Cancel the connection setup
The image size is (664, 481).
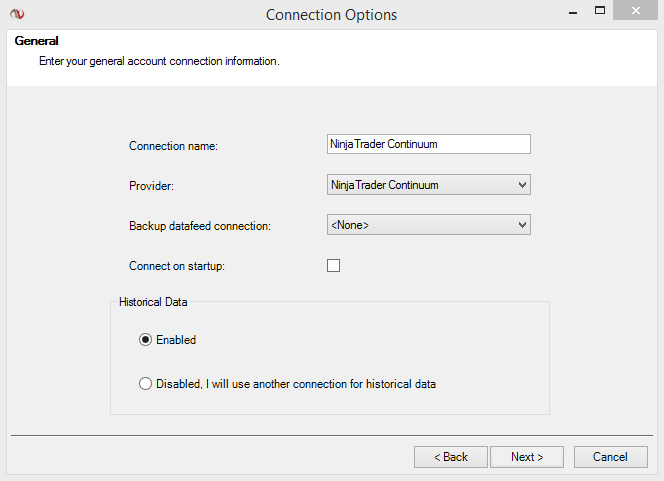pyautogui.click(x=610, y=457)
